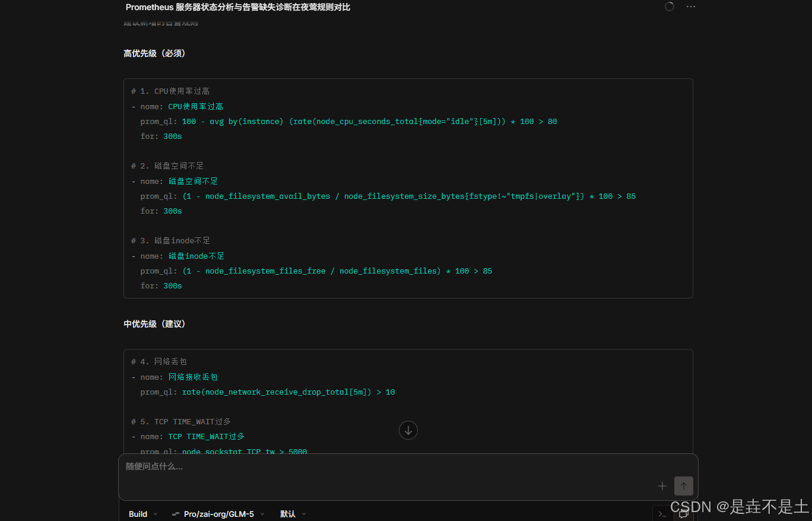Click the 中优先级（建议）heading
The width and height of the screenshot is (812, 521).
pos(155,324)
